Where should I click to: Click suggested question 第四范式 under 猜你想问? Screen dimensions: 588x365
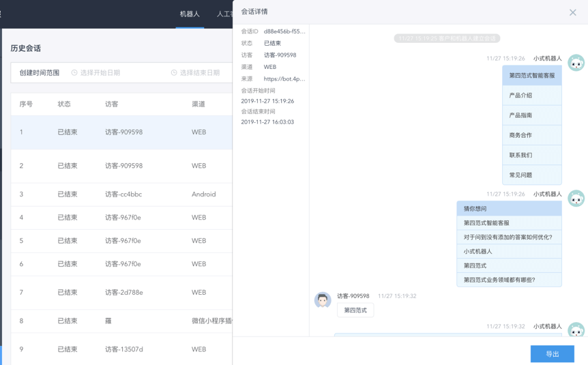click(509, 265)
